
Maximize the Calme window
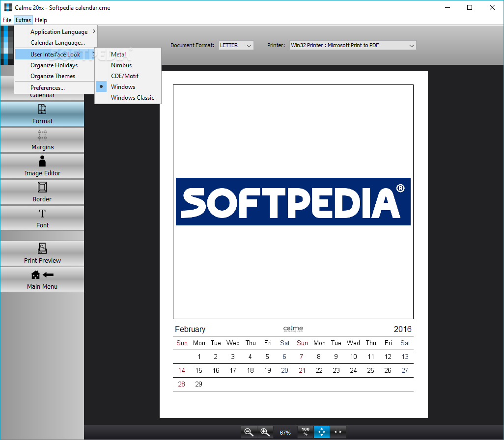coord(469,7)
